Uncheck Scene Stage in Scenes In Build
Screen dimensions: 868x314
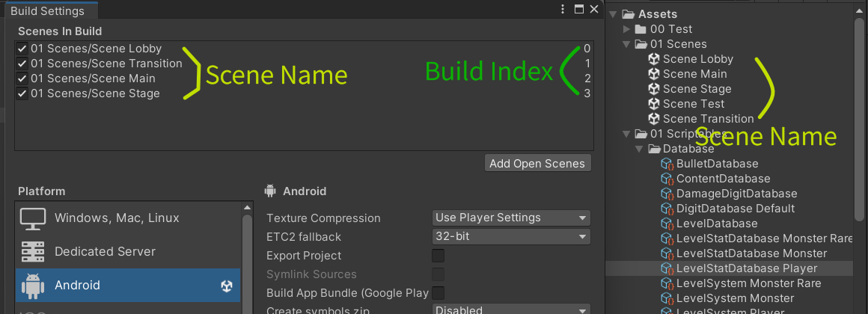[22, 93]
